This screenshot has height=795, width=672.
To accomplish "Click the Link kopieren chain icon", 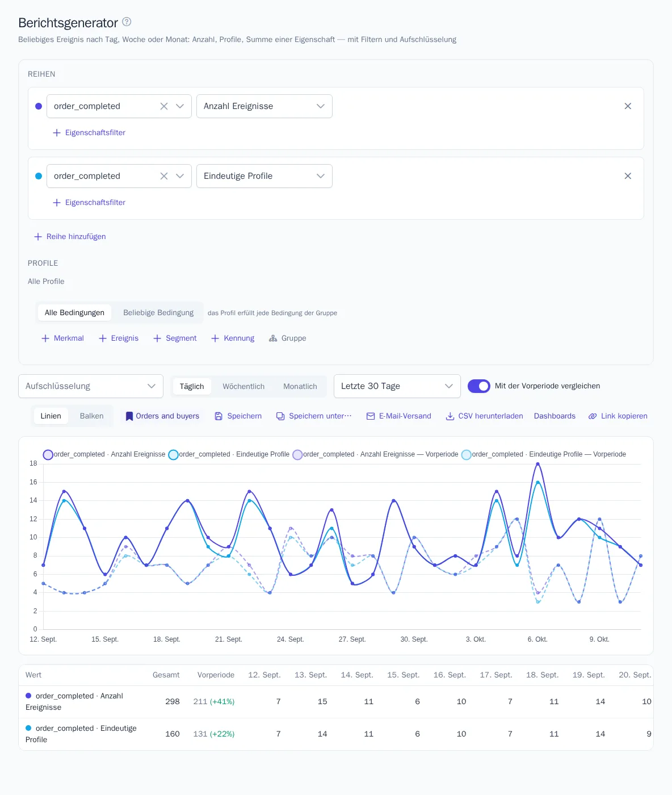I will pos(593,416).
